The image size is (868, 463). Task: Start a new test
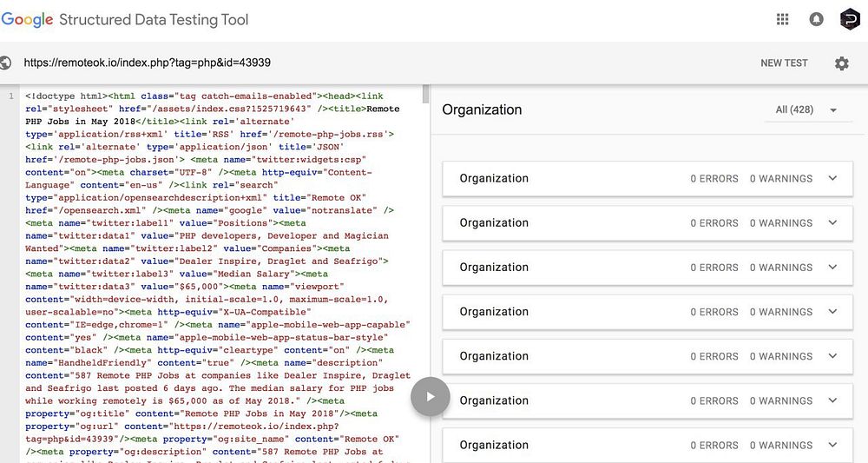tap(784, 63)
